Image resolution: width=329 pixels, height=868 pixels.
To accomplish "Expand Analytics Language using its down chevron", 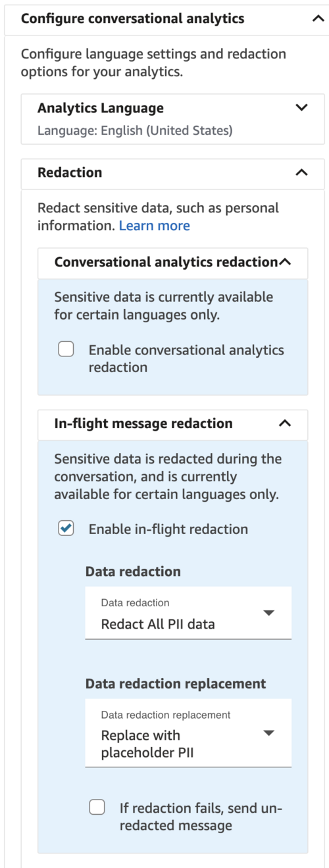I will click(x=301, y=108).
